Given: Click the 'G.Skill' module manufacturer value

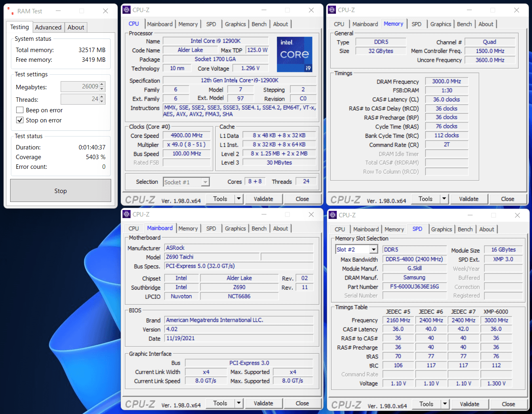Looking at the screenshot, I should click(414, 268).
